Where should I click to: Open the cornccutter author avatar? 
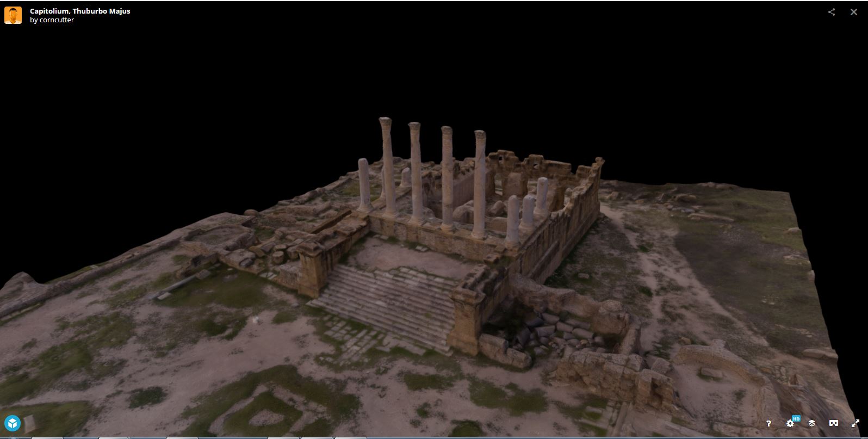pyautogui.click(x=13, y=15)
